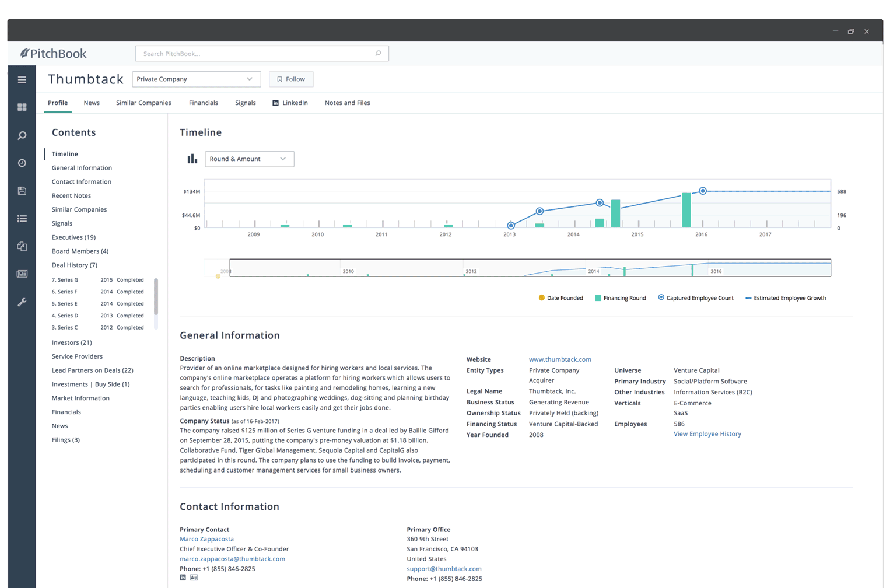Jump to Filings (3) section
The width and height of the screenshot is (890, 588).
coord(65,440)
